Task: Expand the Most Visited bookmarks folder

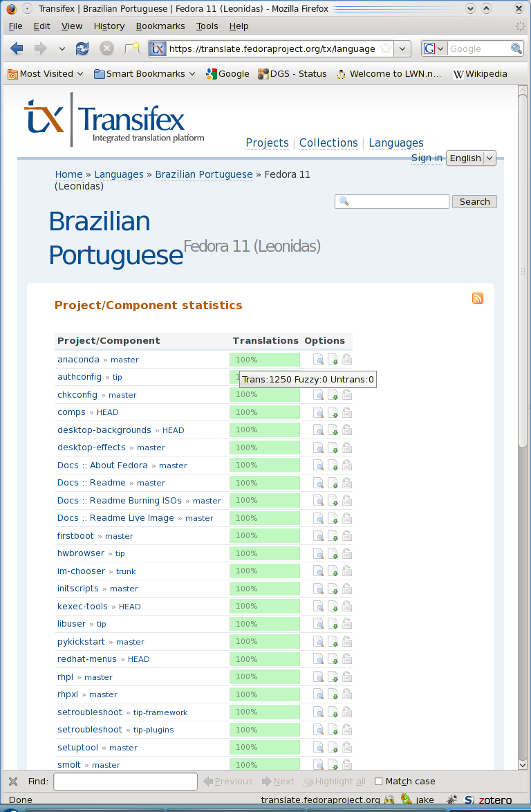Action: tap(46, 74)
